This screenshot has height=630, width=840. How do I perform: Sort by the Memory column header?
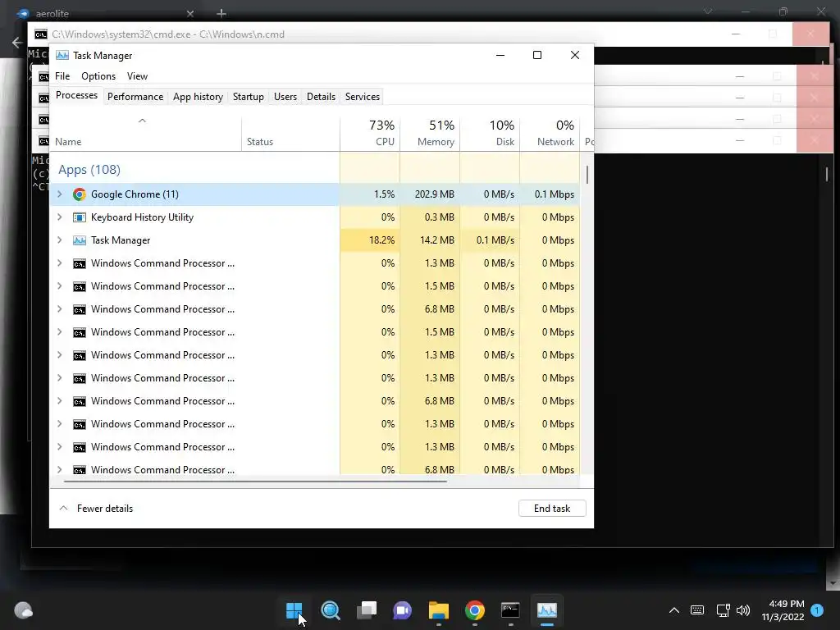point(430,134)
